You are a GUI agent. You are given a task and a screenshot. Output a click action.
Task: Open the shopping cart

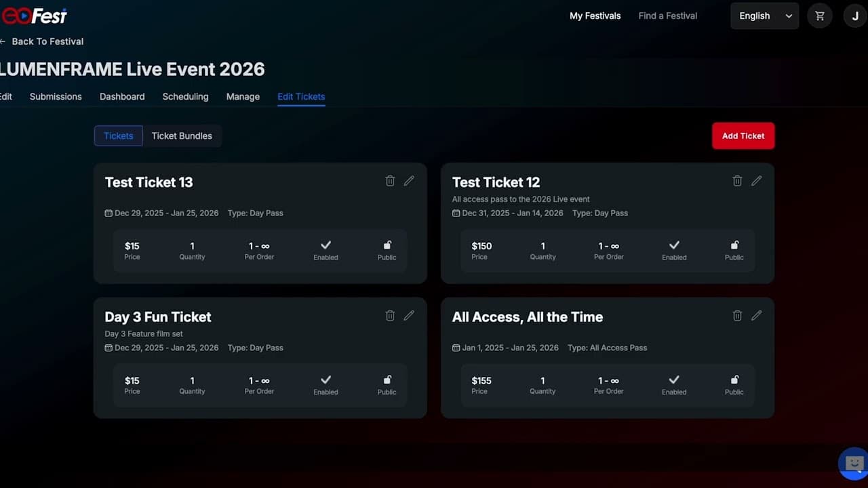[820, 16]
